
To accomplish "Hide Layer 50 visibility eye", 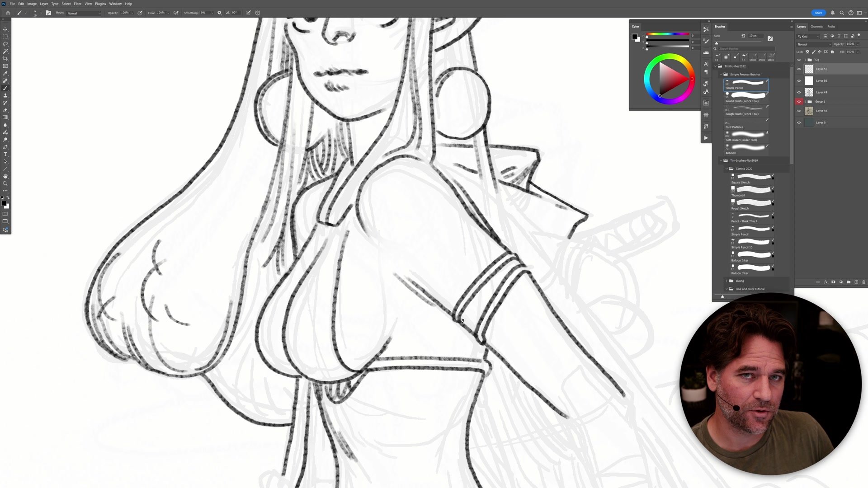I will click(799, 81).
